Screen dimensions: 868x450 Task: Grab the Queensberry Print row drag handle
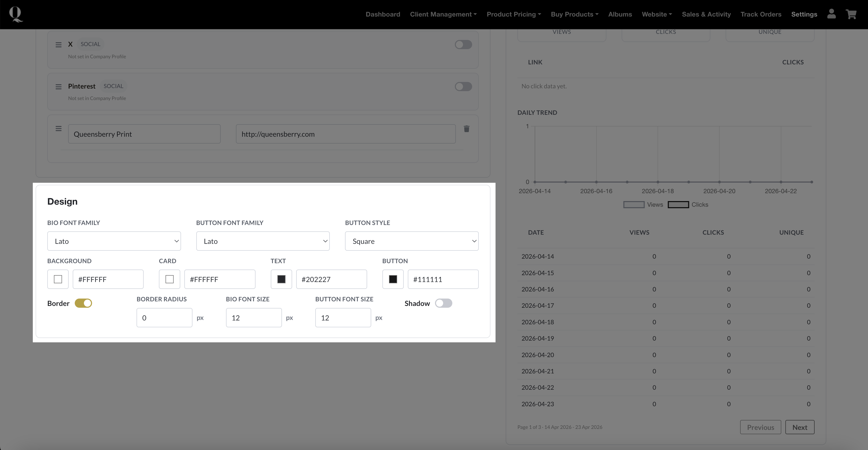58,129
